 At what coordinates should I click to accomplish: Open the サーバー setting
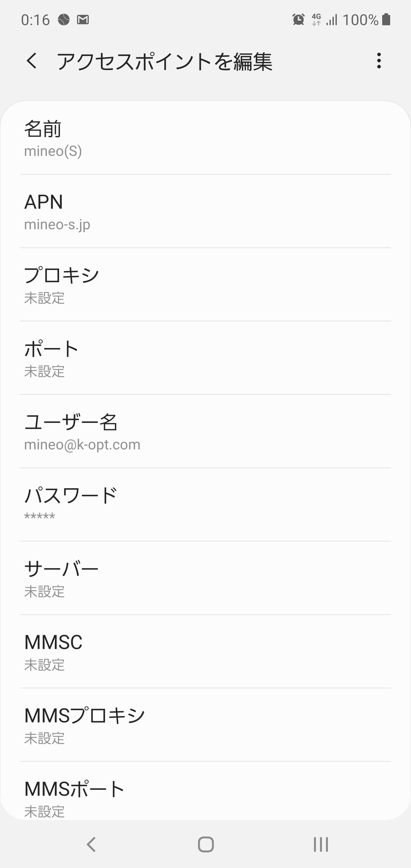click(205, 578)
